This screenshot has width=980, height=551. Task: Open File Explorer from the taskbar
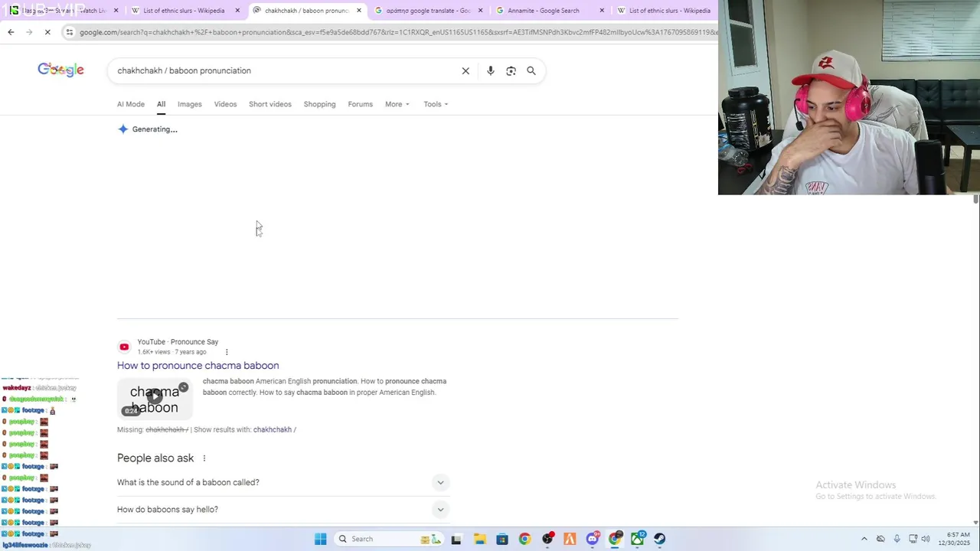click(x=479, y=539)
